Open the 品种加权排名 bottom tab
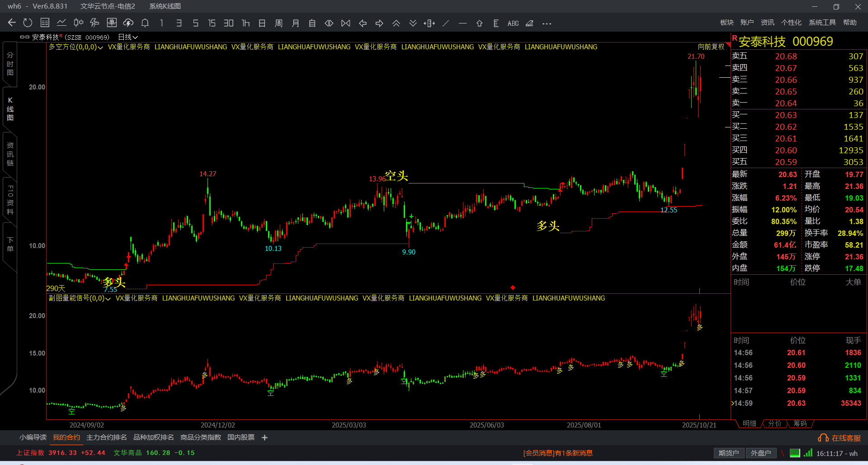Viewport: 868px width, 465px height. 154,437
